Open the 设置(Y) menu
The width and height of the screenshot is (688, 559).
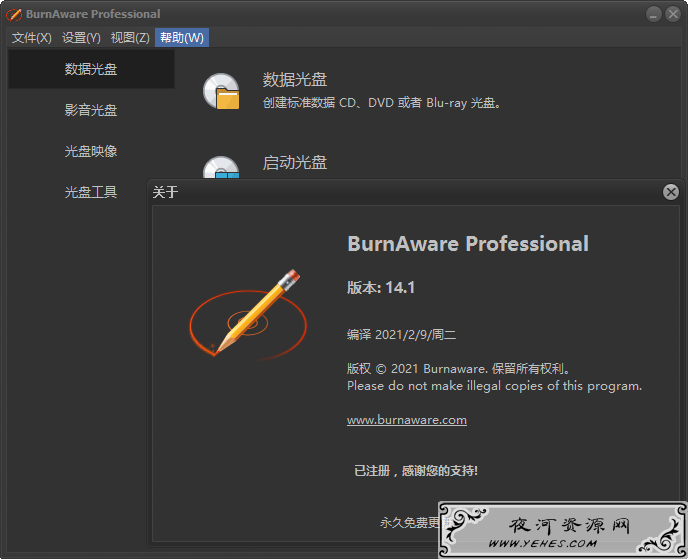[81, 38]
